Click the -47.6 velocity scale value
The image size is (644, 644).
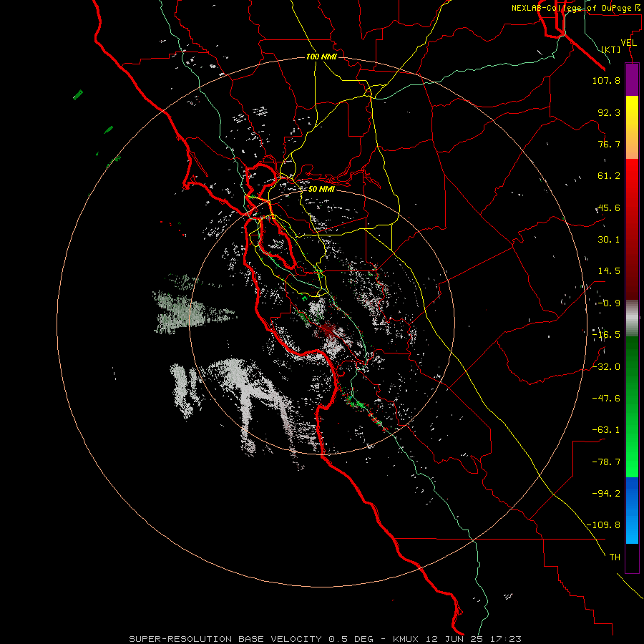pyautogui.click(x=606, y=399)
